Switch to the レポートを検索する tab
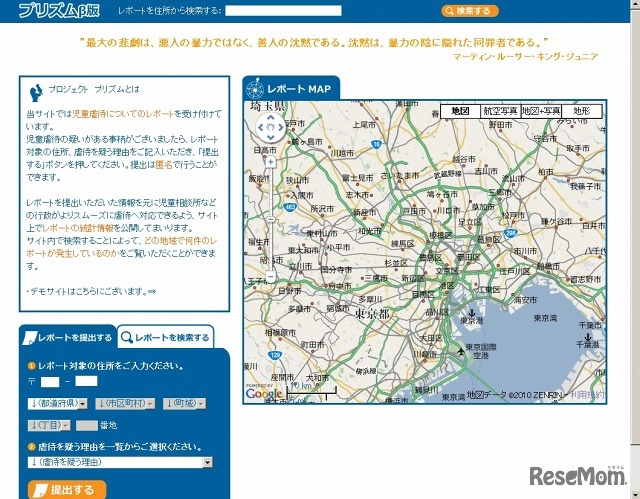The height and width of the screenshot is (499, 640). pyautogui.click(x=166, y=338)
